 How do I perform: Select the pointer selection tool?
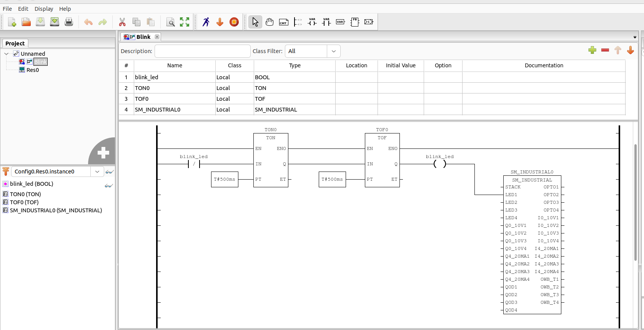point(255,22)
